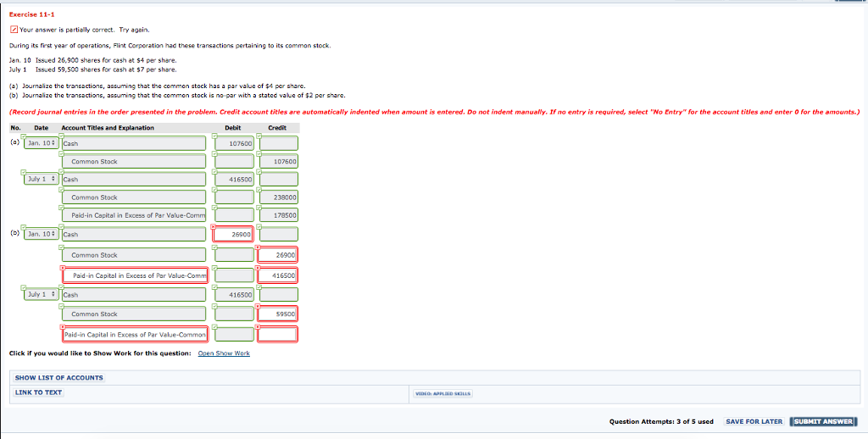Viewport: 868px width, 439px height.
Task: Click the Cash account field for (b) July 1
Action: 134,295
